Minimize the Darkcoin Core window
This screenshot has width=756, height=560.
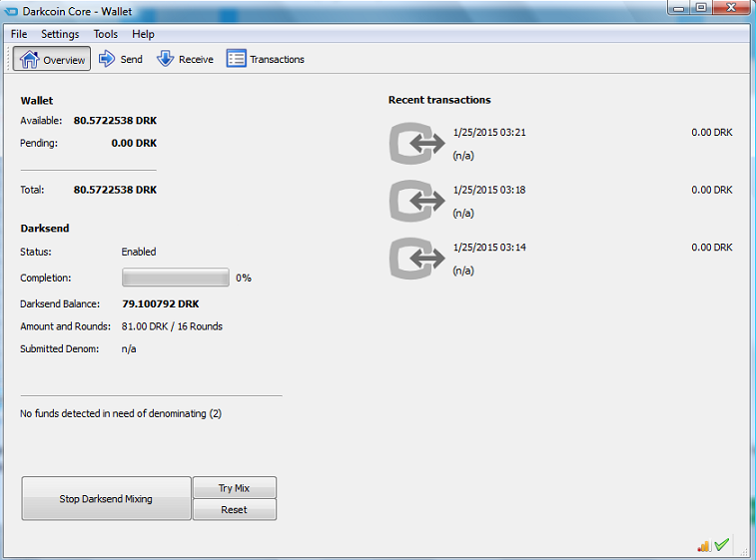point(678,8)
